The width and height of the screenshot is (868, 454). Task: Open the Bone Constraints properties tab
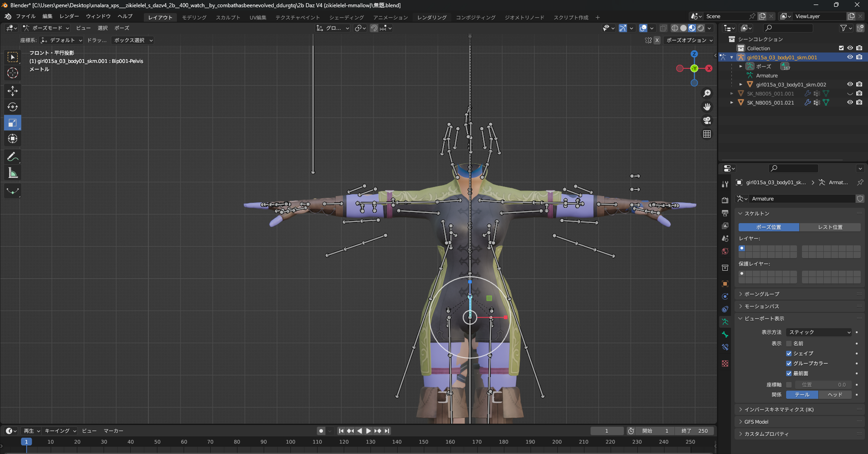point(725,347)
